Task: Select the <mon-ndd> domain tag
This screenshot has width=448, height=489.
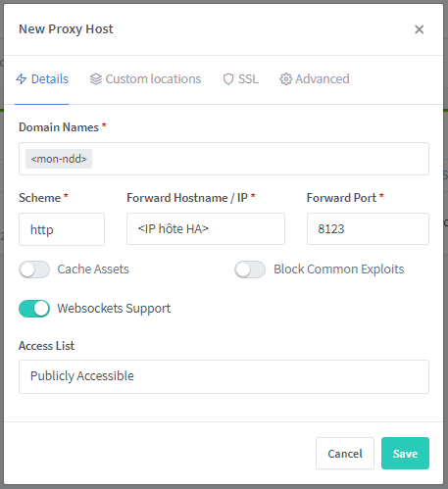Action: [x=59, y=159]
